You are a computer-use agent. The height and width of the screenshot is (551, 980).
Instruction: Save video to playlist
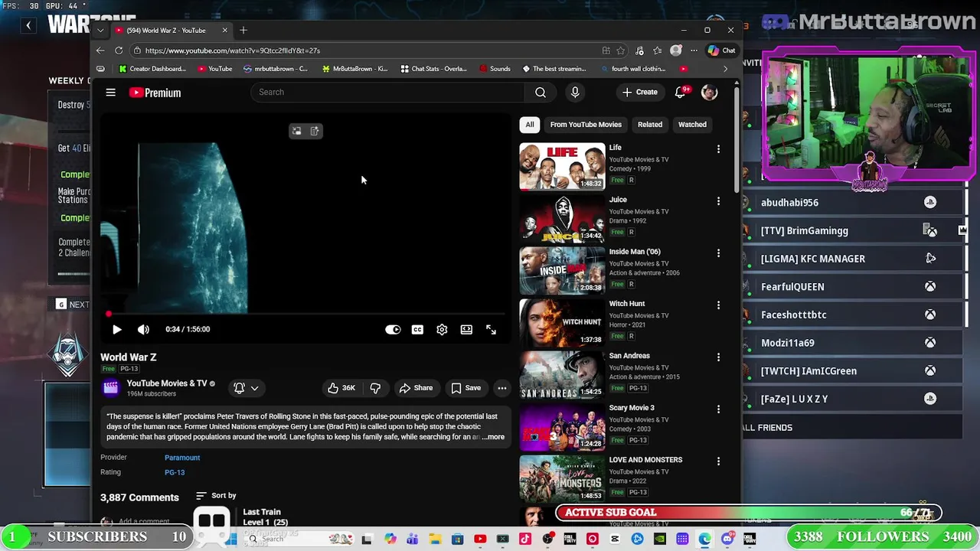click(x=465, y=388)
